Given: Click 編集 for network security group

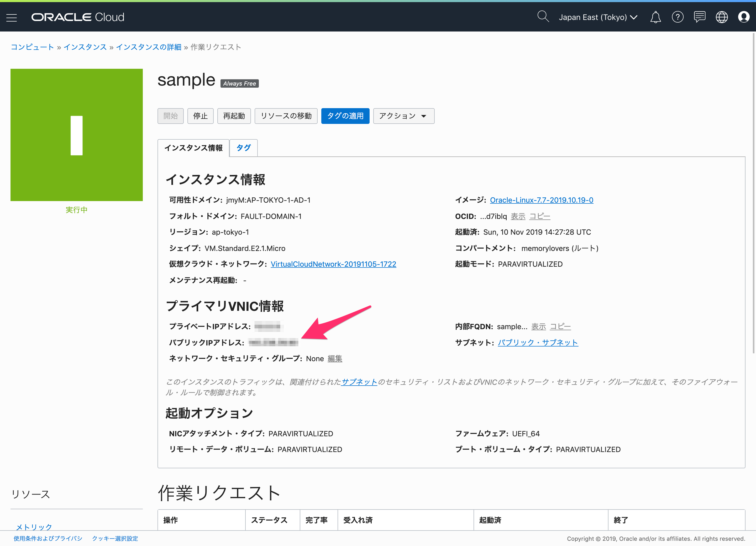Looking at the screenshot, I should 335,359.
